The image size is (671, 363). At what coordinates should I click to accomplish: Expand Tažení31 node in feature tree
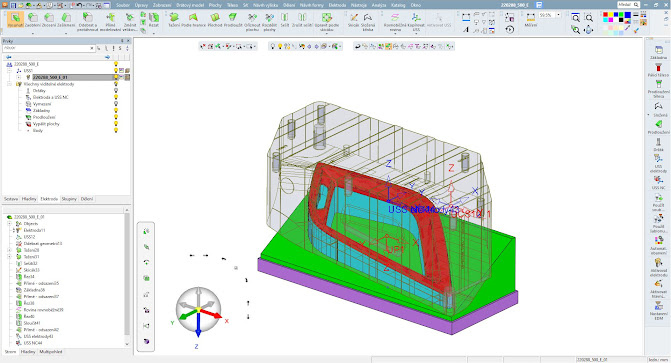click(9, 257)
